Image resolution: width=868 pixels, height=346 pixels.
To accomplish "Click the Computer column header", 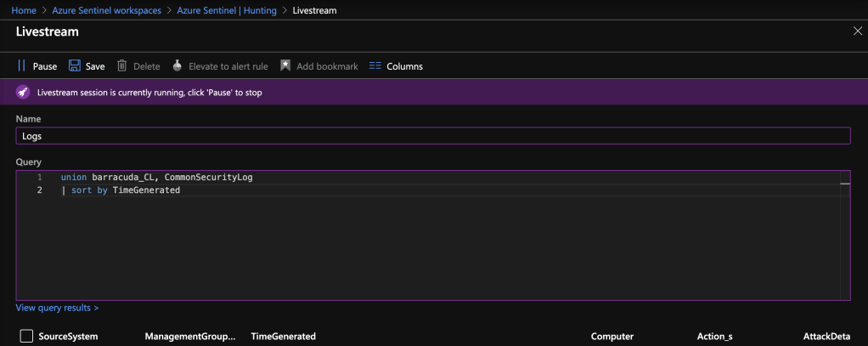I will pos(612,337).
